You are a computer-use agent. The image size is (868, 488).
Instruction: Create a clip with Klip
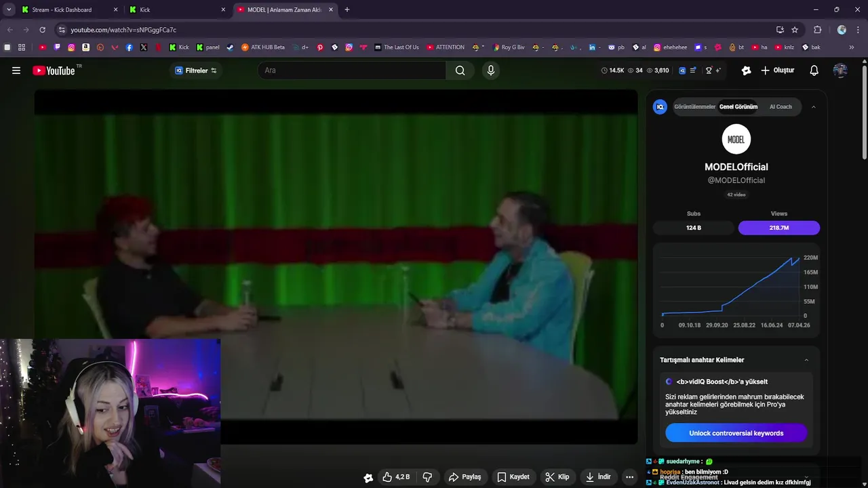point(557,477)
